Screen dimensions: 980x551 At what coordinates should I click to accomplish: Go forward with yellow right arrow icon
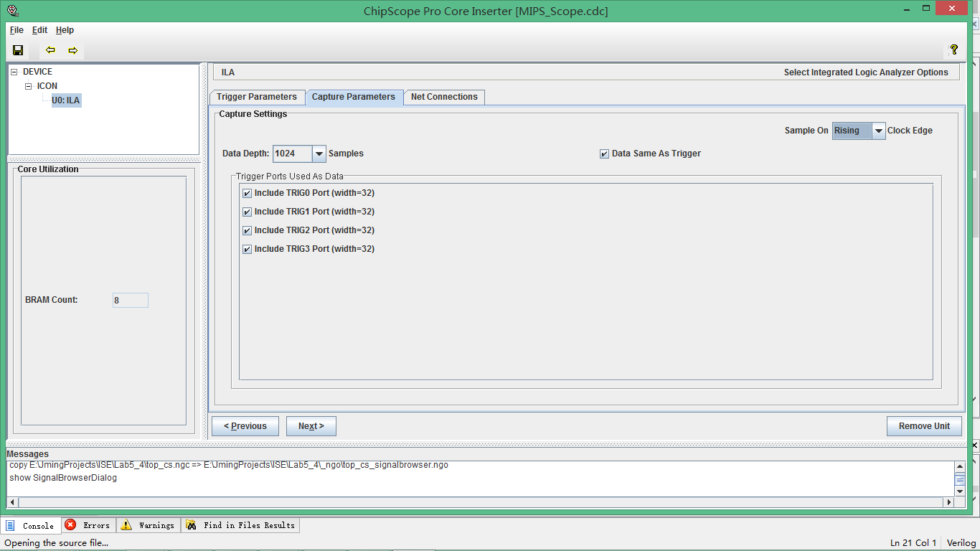pos(73,50)
